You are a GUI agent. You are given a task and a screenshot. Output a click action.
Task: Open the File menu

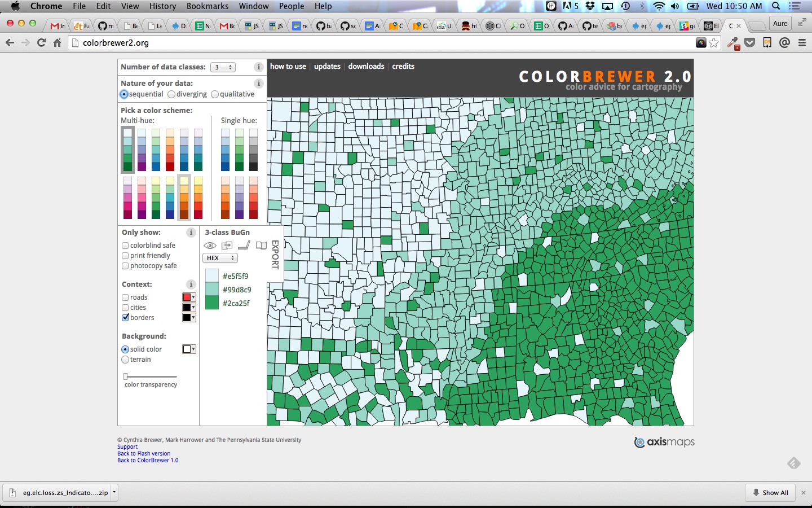pos(80,6)
